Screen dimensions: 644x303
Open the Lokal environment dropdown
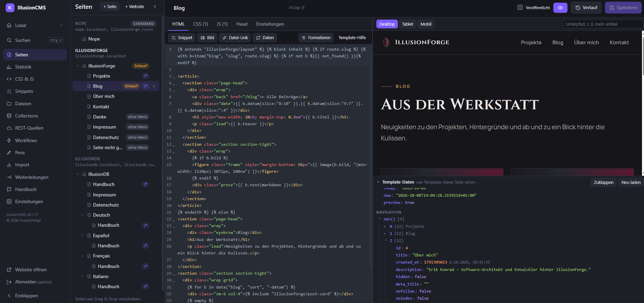click(x=35, y=25)
